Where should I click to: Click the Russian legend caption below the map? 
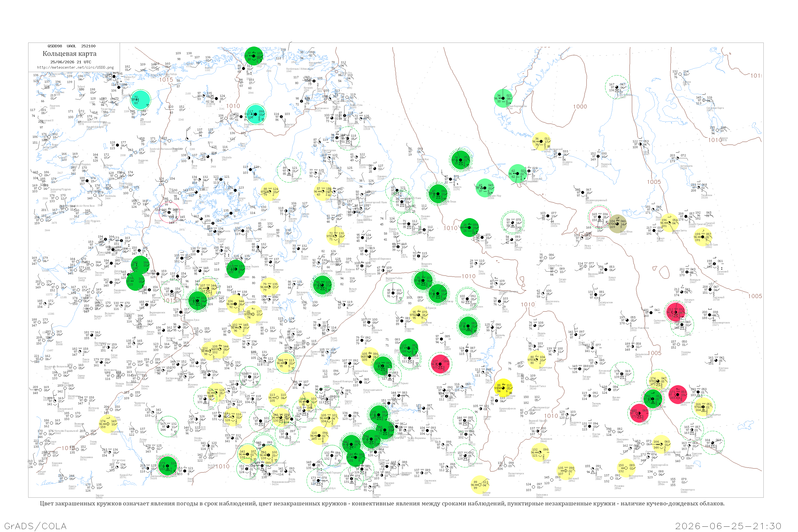pos(382,504)
